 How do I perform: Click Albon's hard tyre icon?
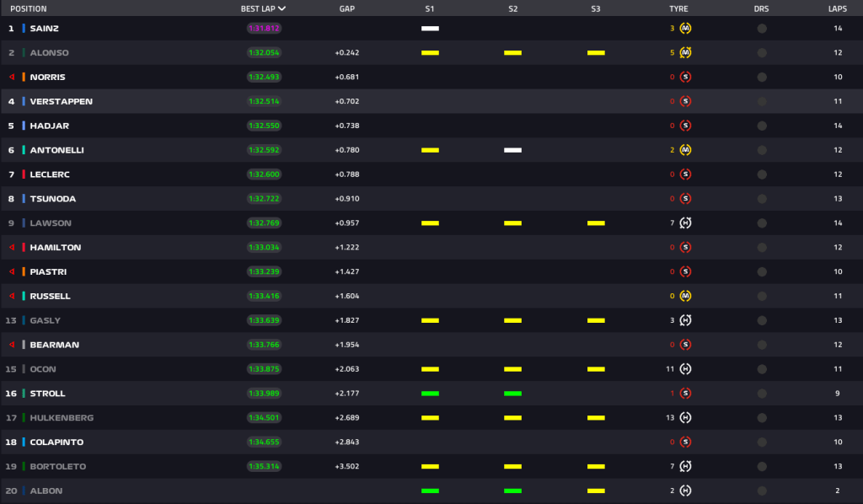click(685, 491)
